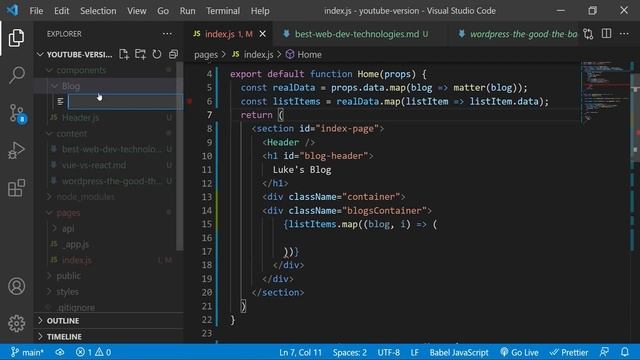Click the Prettier status item
Screen dimensions: 640x360
(x=569, y=352)
